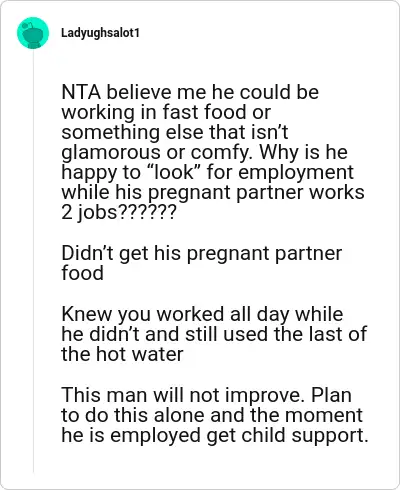Viewport: 400px width, 490px height.
Task: Click the paragraph about working in fast food
Action: [x=213, y=152]
